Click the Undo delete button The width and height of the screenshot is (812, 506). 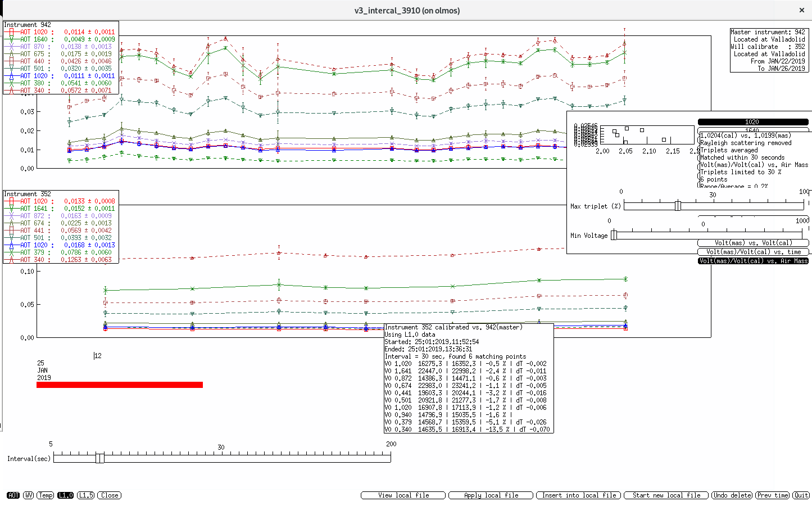732,495
